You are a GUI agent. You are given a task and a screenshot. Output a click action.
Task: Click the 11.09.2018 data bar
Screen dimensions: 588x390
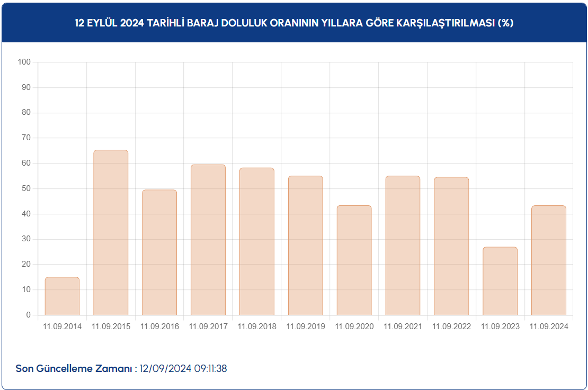point(257,241)
